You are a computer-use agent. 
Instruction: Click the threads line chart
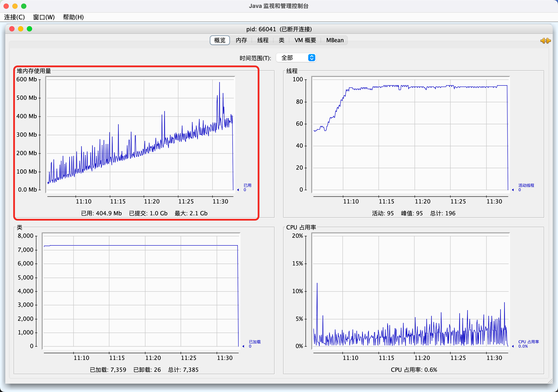(410, 134)
